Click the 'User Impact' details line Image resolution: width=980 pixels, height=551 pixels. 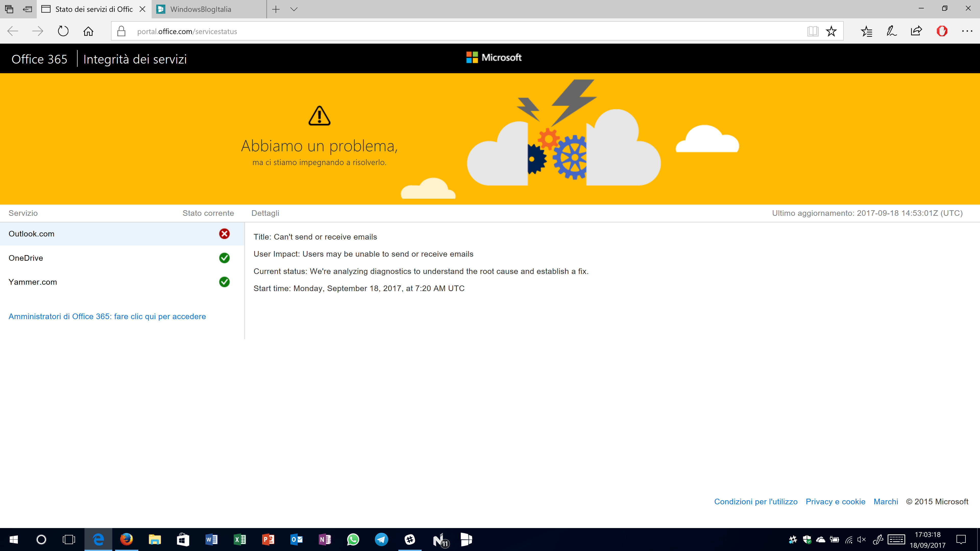click(x=363, y=254)
